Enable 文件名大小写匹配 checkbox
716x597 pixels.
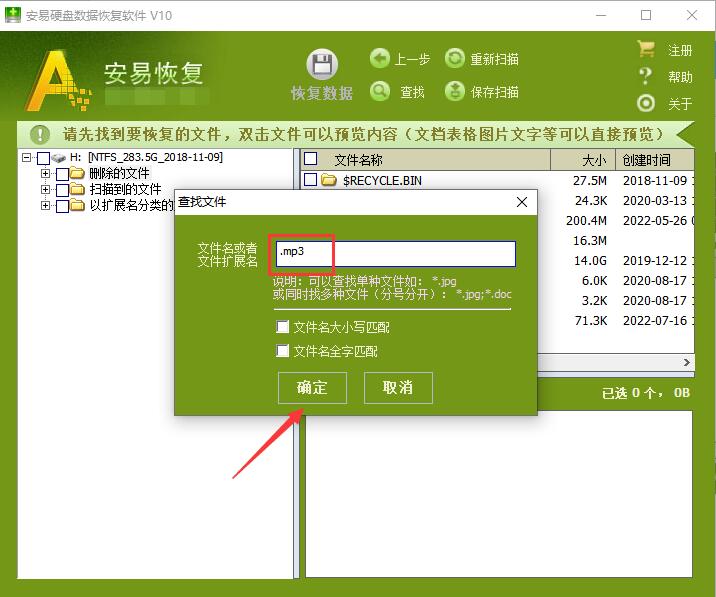coord(283,327)
